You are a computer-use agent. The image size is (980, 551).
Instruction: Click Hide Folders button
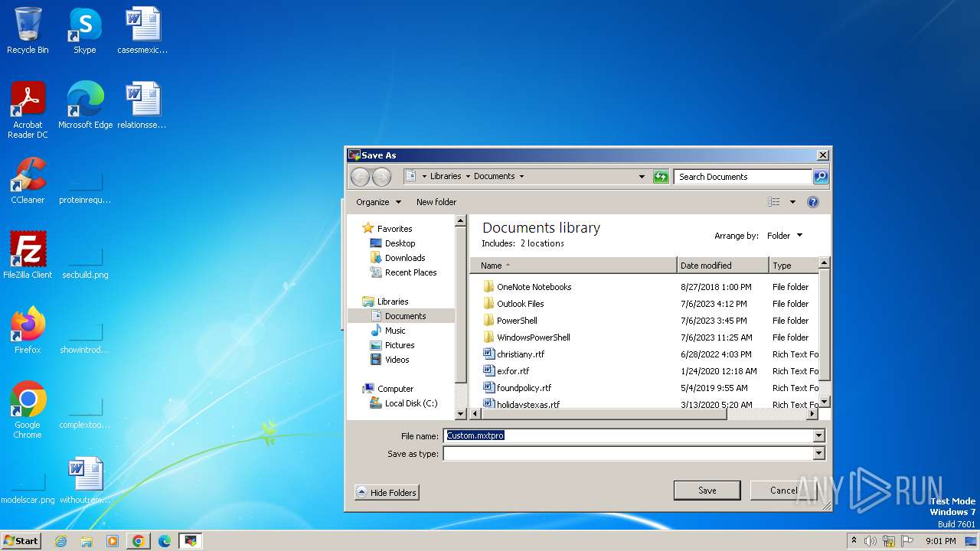coord(387,493)
